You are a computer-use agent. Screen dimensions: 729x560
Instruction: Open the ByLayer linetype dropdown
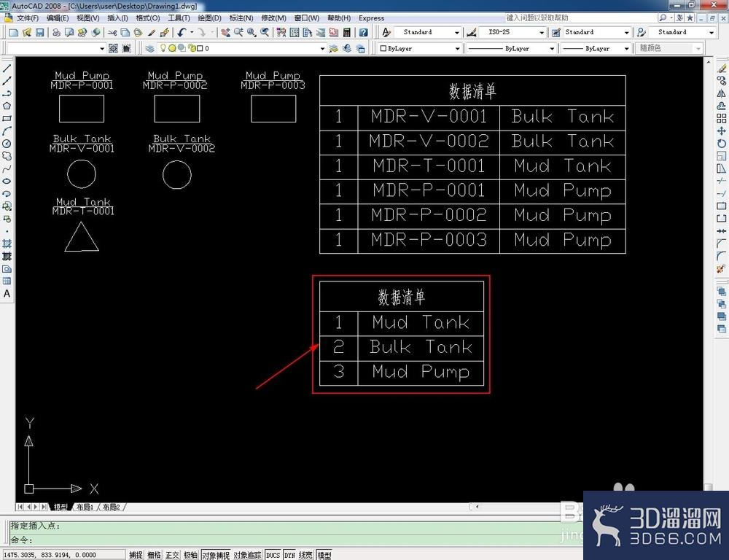(552, 48)
